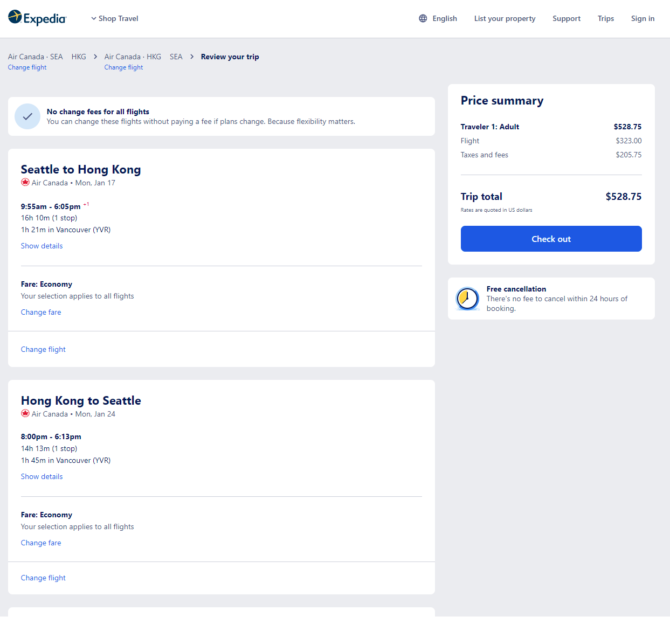670x617 pixels.
Task: Click Sign in
Action: coord(643,18)
